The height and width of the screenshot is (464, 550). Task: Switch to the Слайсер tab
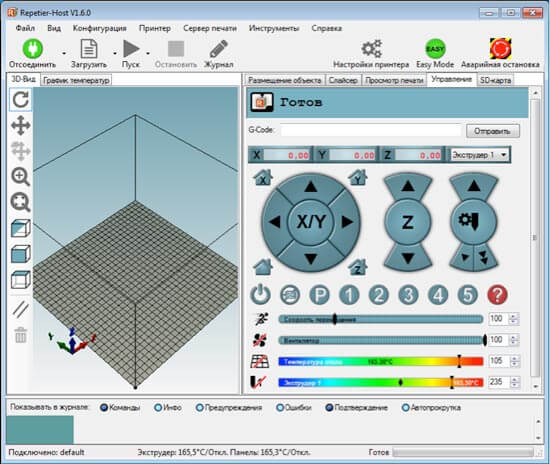pos(343,80)
